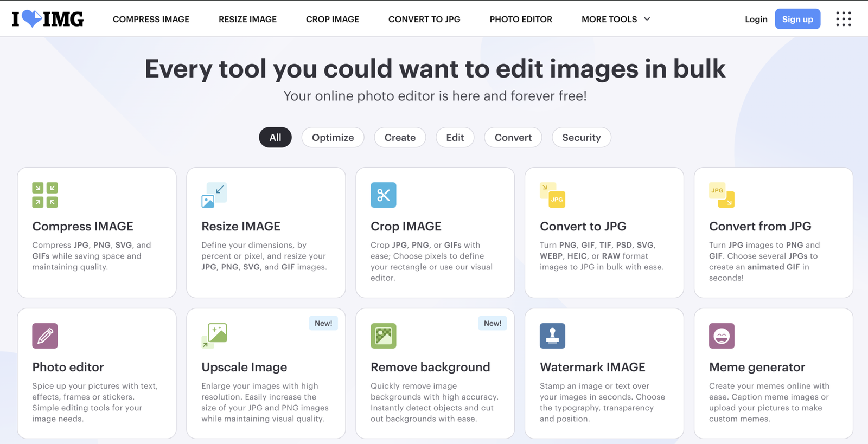Click the Login link

pos(756,19)
